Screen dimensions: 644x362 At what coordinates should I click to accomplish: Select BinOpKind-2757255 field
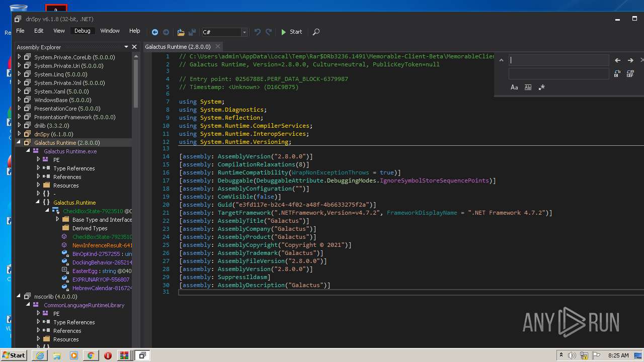(102, 254)
